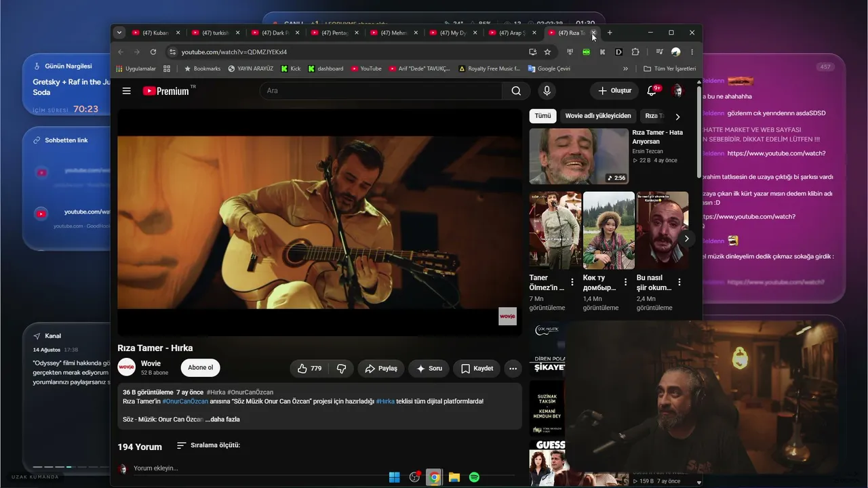The width and height of the screenshot is (868, 488).
Task: Open the Chrome tab search dropdown
Action: coord(119,33)
